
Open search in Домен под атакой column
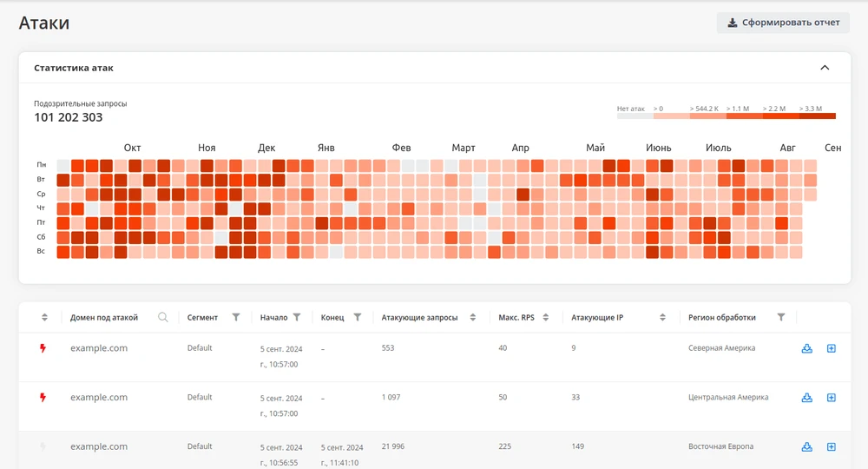[x=163, y=318]
